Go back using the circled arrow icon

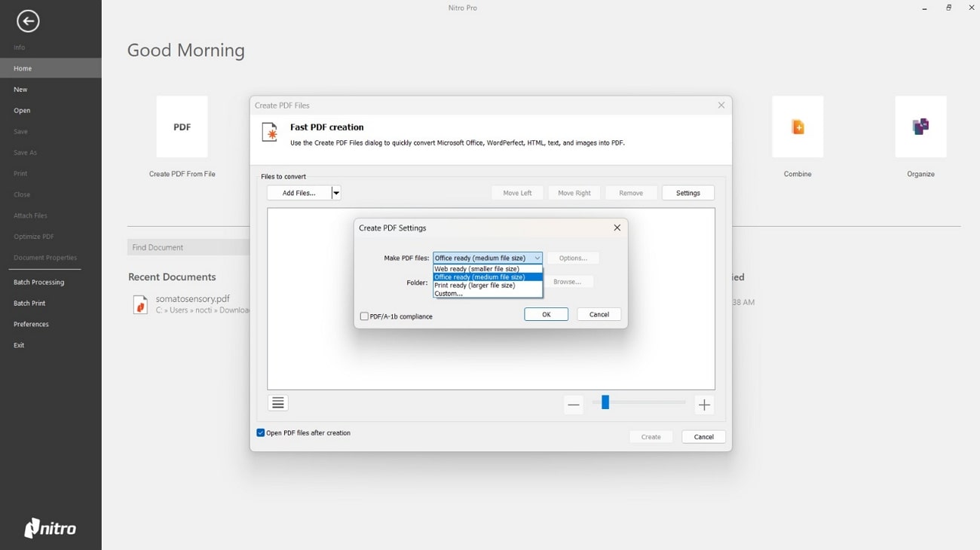click(x=28, y=21)
